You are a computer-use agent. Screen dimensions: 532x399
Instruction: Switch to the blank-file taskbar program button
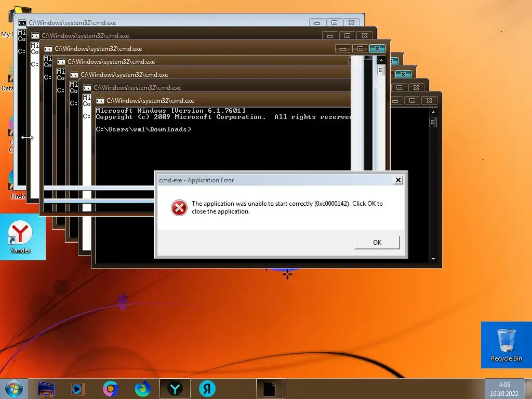[270, 389]
